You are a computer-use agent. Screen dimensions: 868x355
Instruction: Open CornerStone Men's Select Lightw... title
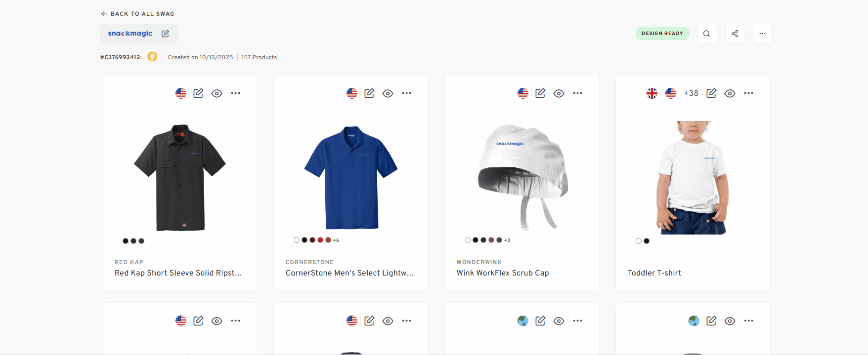coord(349,273)
